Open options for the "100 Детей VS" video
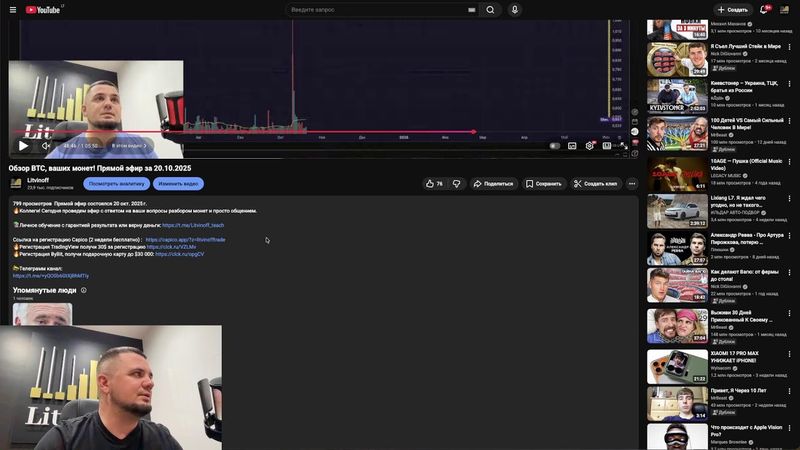The width and height of the screenshot is (800, 450). pyautogui.click(x=792, y=121)
